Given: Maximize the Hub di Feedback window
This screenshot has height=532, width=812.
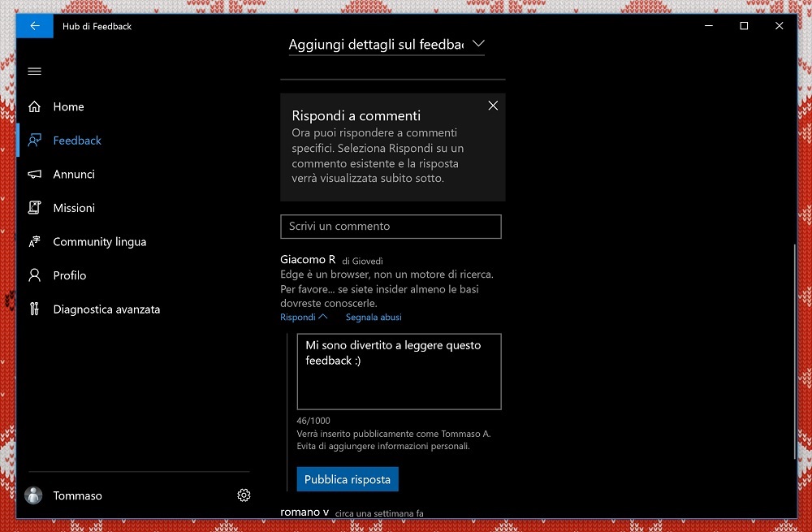Looking at the screenshot, I should point(744,26).
